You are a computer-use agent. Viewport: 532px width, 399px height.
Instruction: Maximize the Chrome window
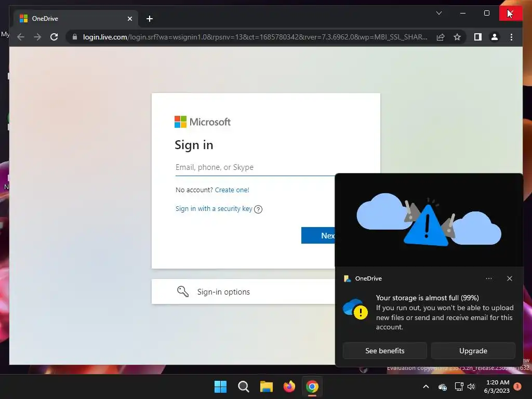(486, 13)
